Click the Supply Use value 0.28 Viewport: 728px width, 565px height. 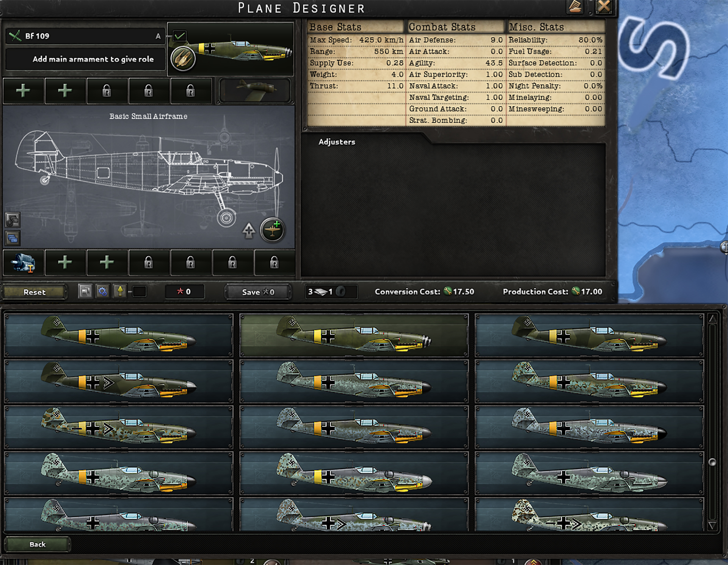point(395,63)
